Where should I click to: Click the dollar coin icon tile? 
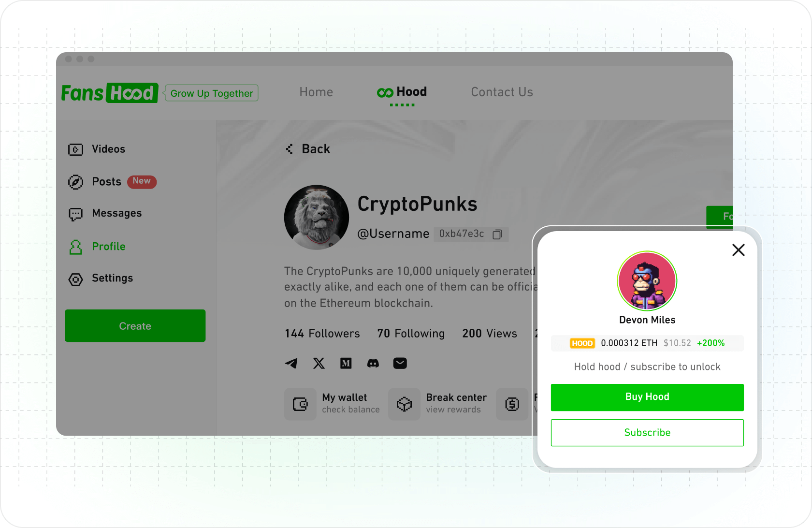coord(512,404)
